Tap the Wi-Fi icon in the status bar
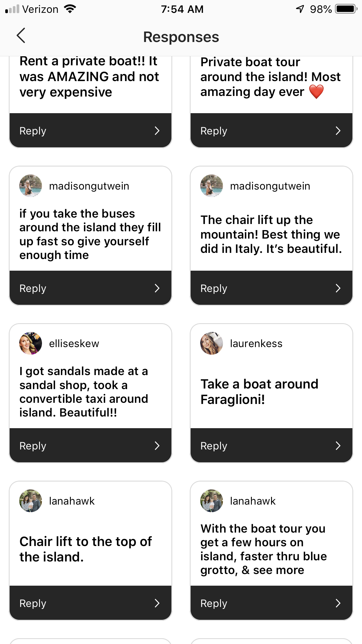Viewport: 362px width, 644px height. (70, 9)
